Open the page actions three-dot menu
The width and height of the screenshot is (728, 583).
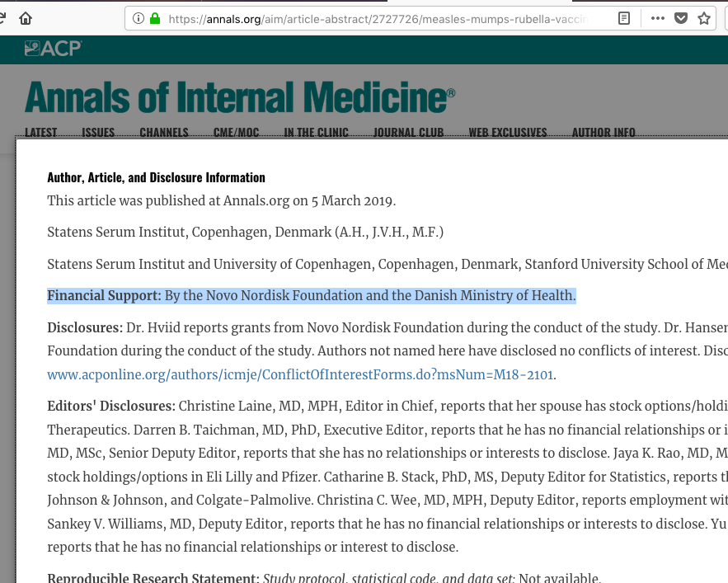[x=657, y=18]
